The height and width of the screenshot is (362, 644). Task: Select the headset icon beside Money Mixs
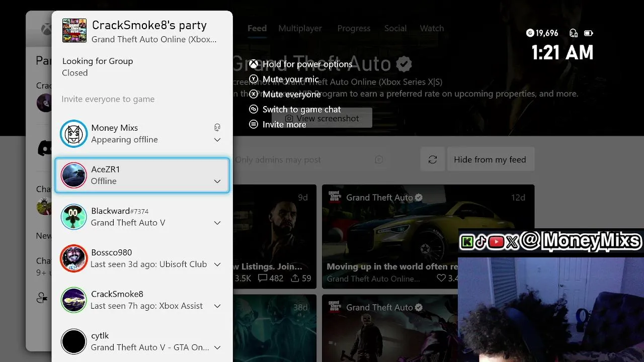tap(217, 128)
